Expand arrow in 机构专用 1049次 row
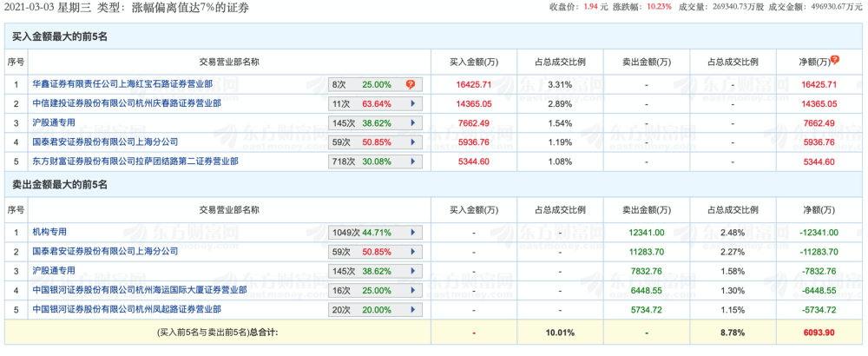The image size is (868, 356). (x=412, y=233)
